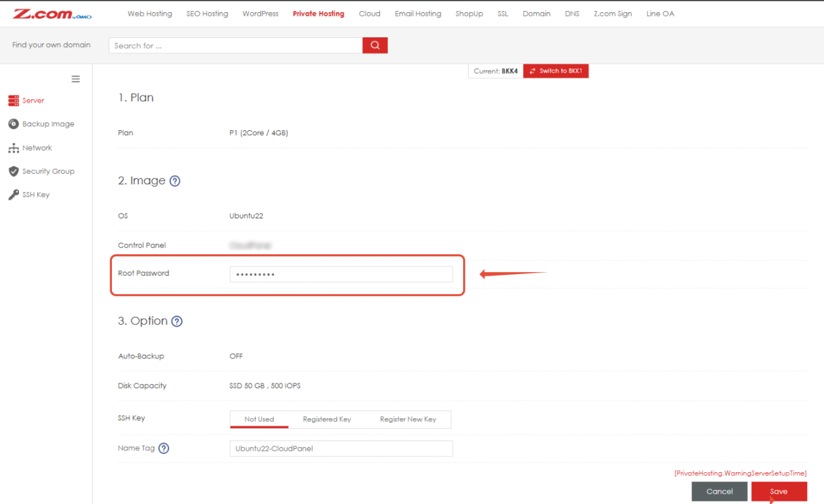Focus the Root Password field
This screenshot has height=504, width=824.
click(341, 274)
